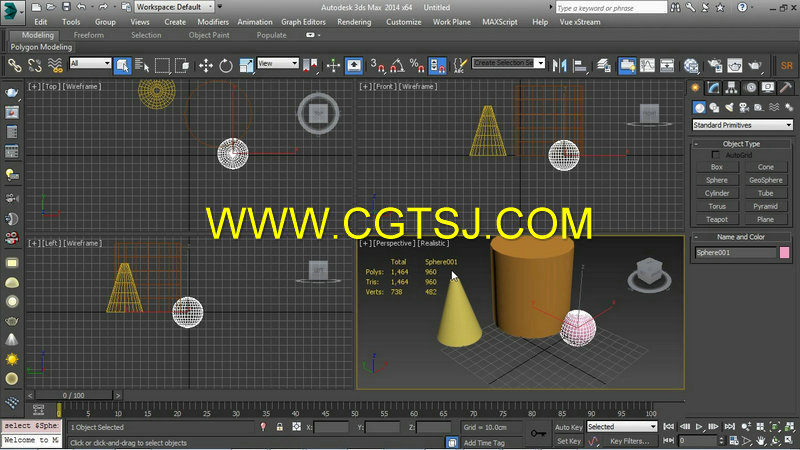Open the Rendering menu

[354, 22]
